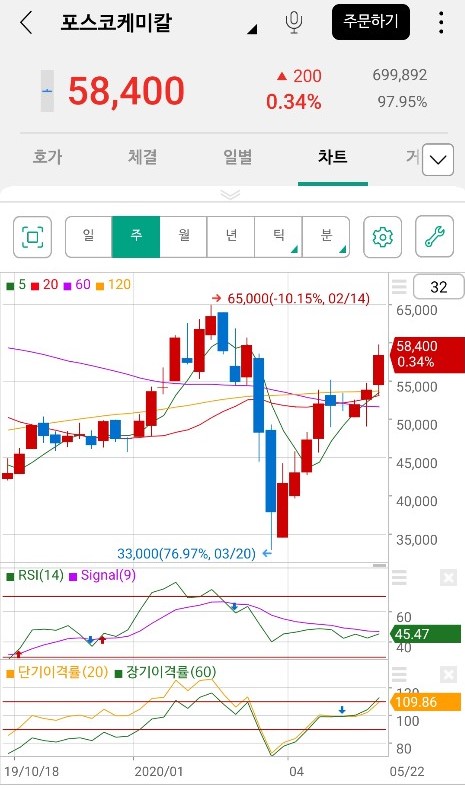Toggle fullscreen chart view icon
465x789 pixels.
(33, 237)
